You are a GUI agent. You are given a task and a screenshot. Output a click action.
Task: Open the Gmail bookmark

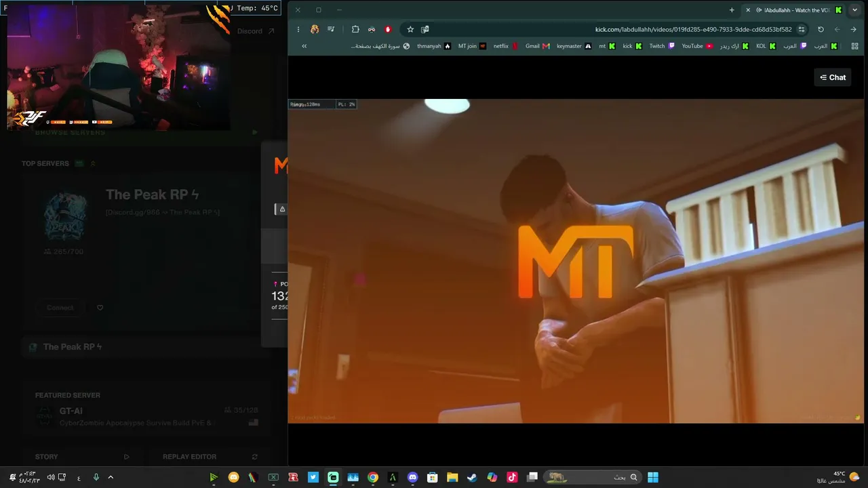pos(537,46)
